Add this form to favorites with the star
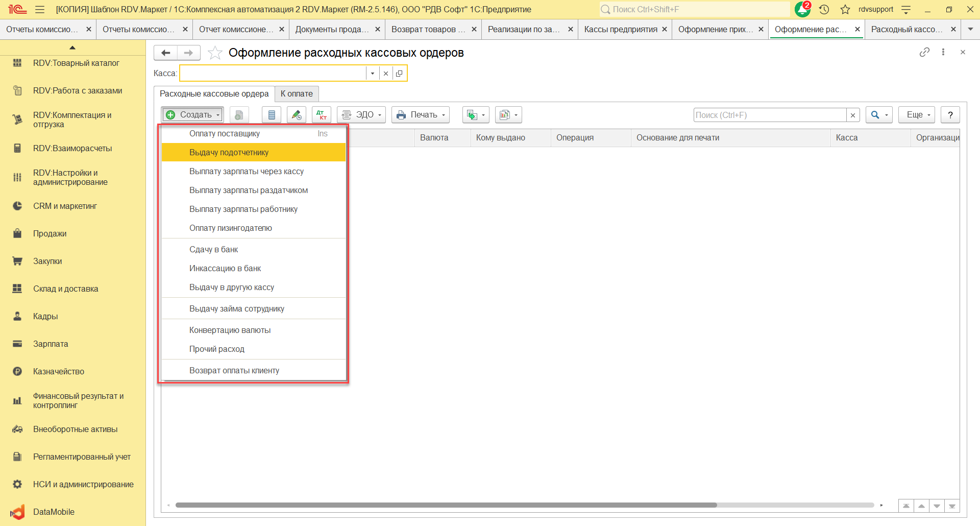980x526 pixels. point(215,53)
